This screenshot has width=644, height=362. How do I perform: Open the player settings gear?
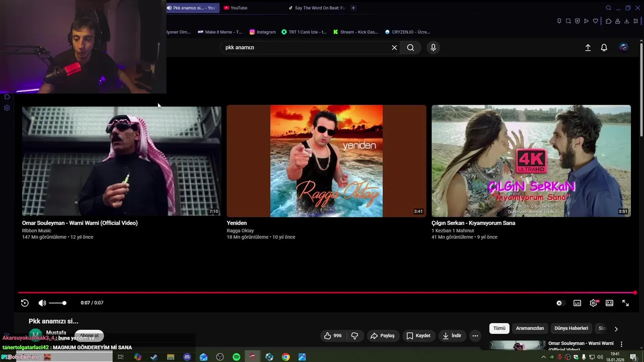coord(594,303)
